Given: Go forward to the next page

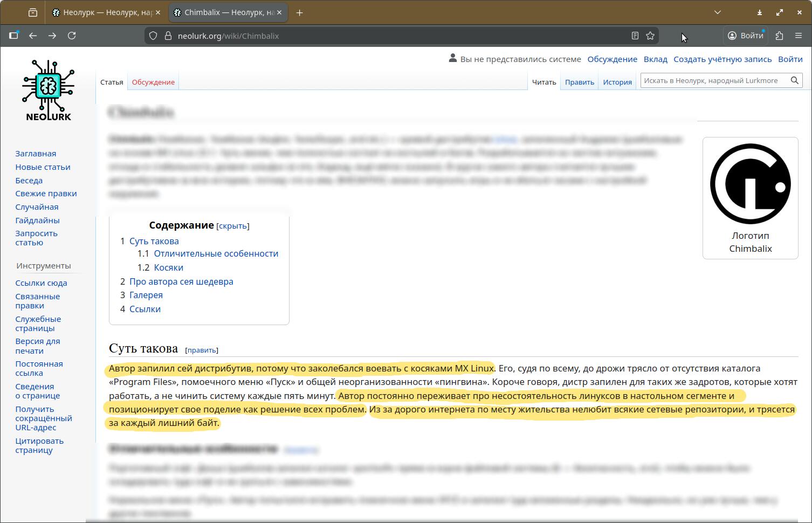Looking at the screenshot, I should (52, 36).
